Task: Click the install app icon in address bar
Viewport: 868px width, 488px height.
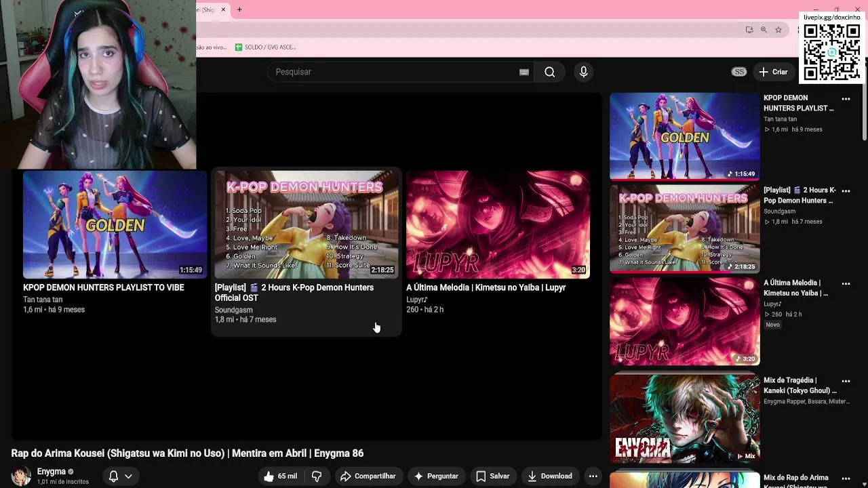Action: point(749,30)
